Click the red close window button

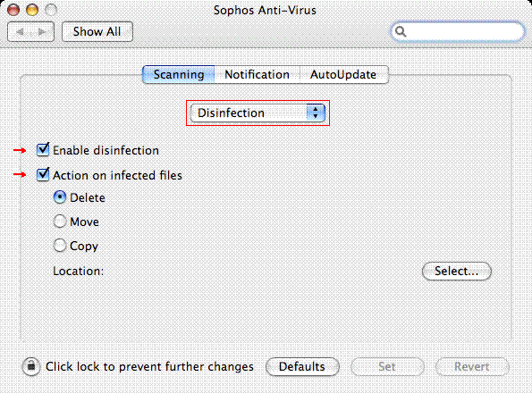[13, 10]
